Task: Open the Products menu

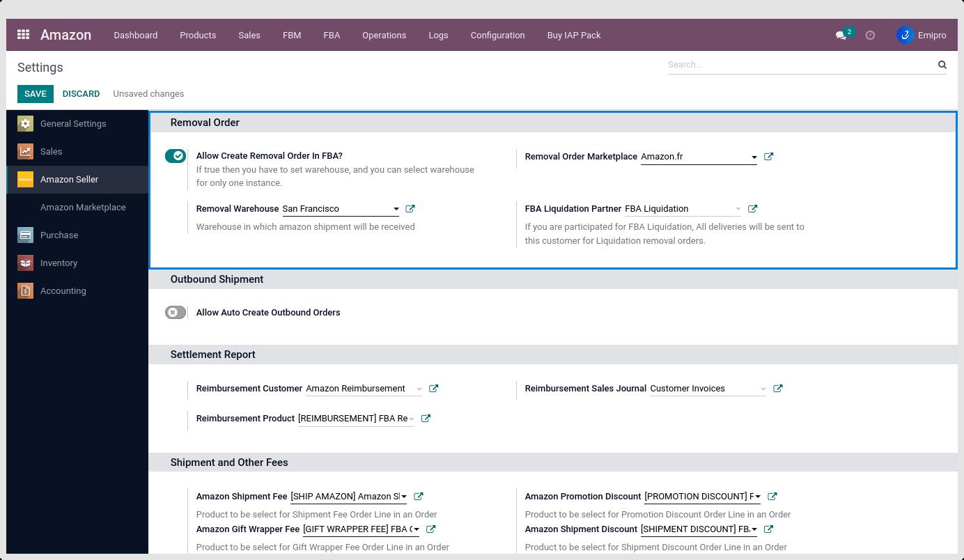Action: pyautogui.click(x=198, y=35)
